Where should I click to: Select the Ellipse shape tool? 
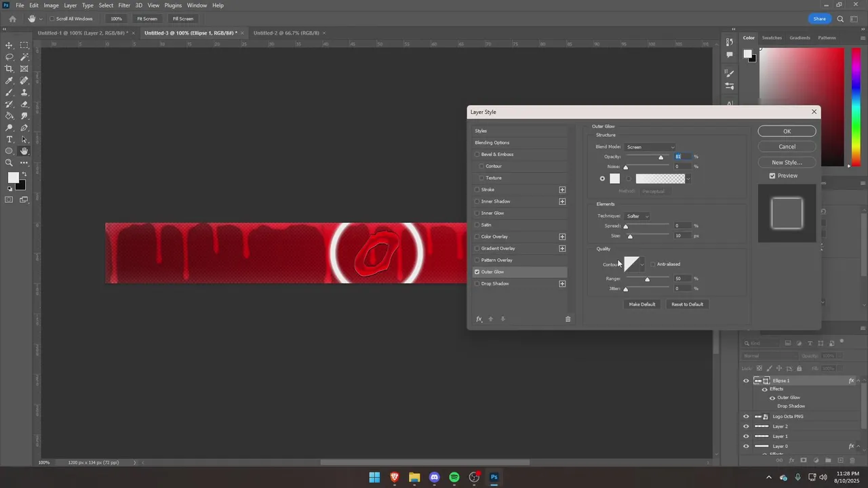(9, 151)
